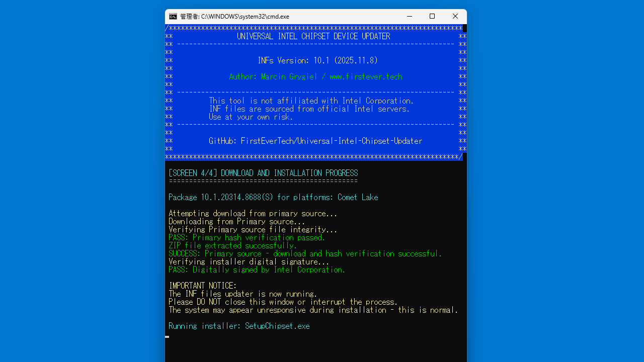Open the console window system menu icon
This screenshot has width=644, height=362.
[x=173, y=16]
